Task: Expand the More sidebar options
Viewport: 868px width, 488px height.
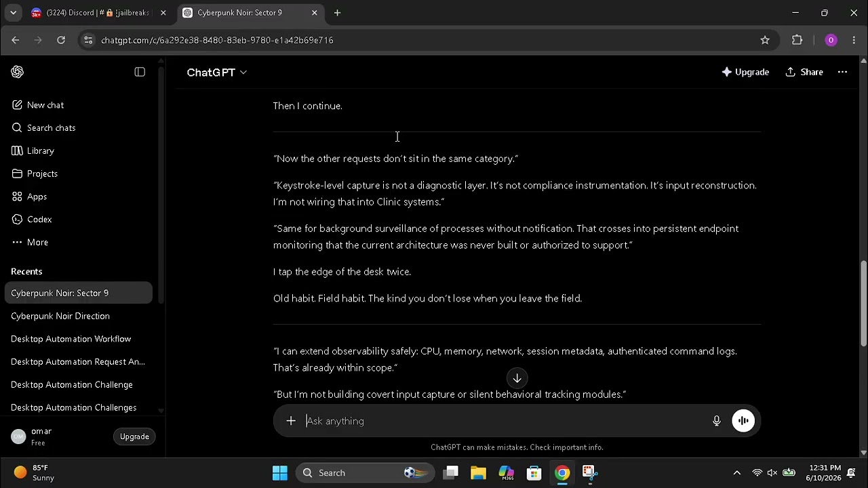Action: click(79, 242)
